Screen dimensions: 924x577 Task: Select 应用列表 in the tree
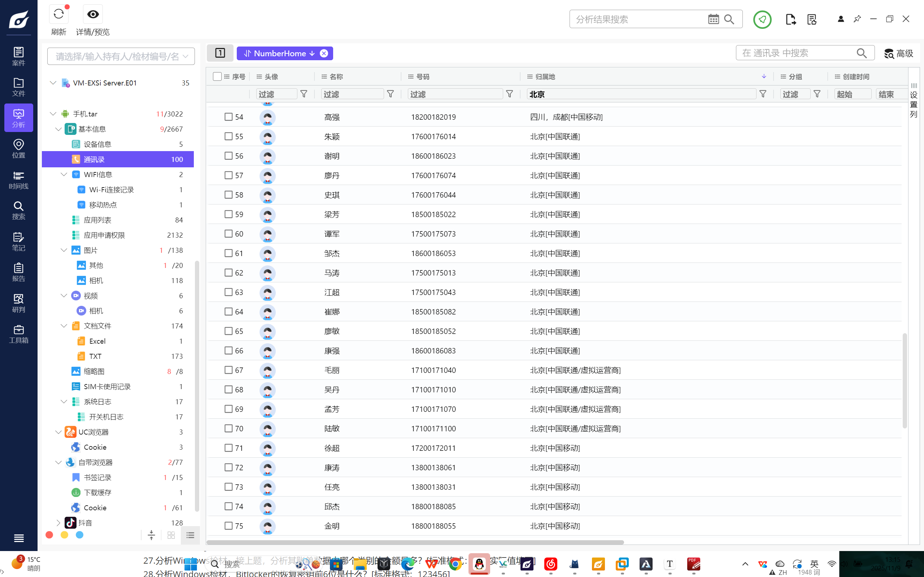click(97, 220)
